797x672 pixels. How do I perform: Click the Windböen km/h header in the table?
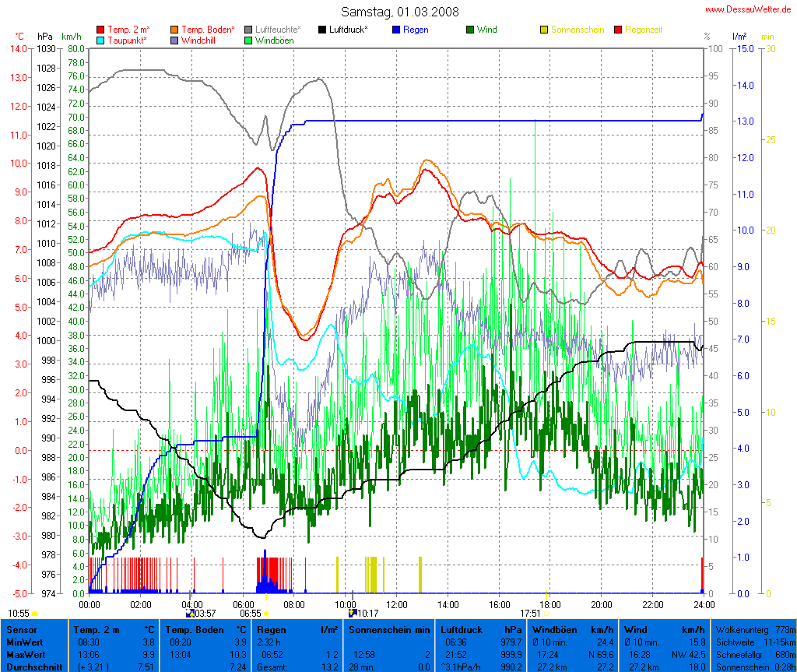pyautogui.click(x=571, y=628)
